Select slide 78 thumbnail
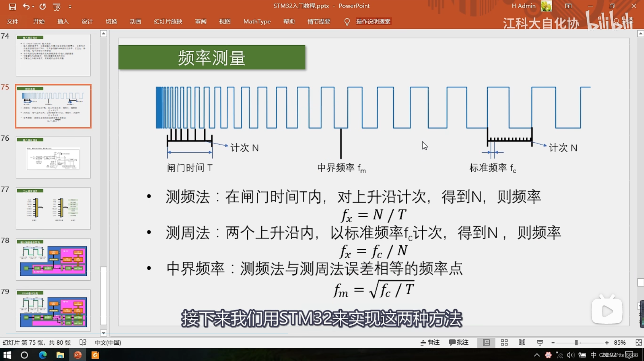644x361 pixels. [53, 259]
